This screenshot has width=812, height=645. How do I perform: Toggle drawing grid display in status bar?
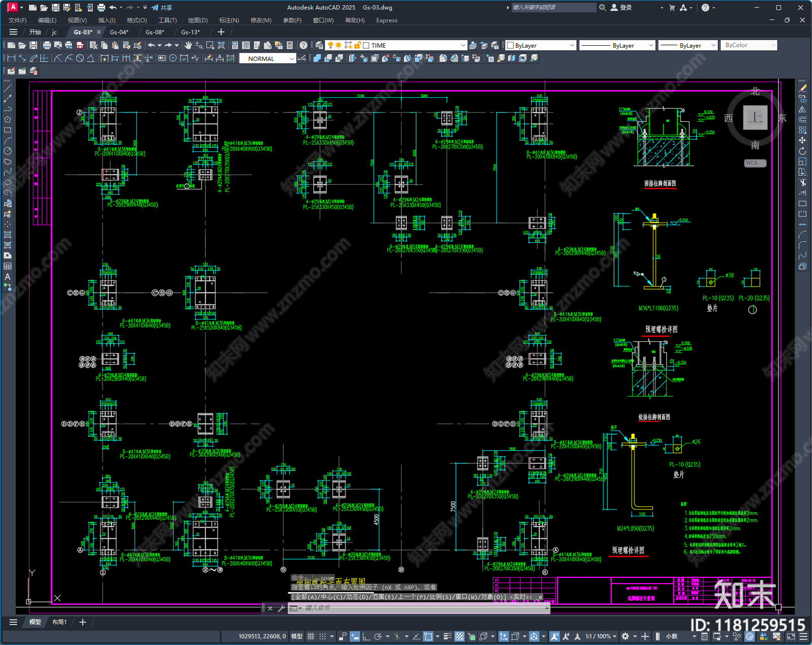[311, 636]
